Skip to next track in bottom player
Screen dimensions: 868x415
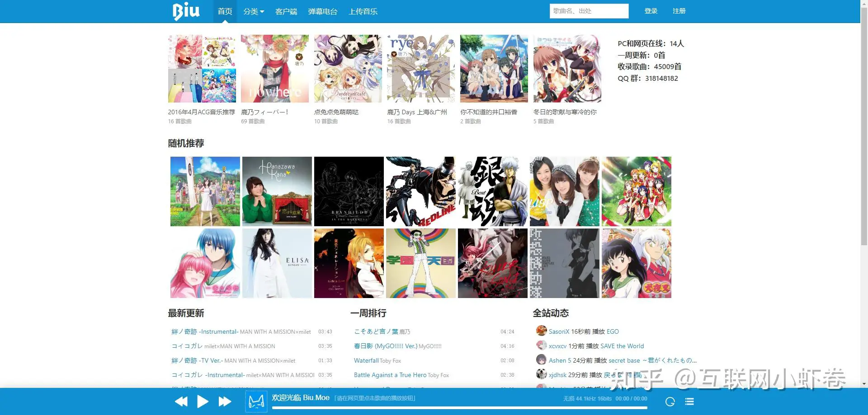coord(225,401)
